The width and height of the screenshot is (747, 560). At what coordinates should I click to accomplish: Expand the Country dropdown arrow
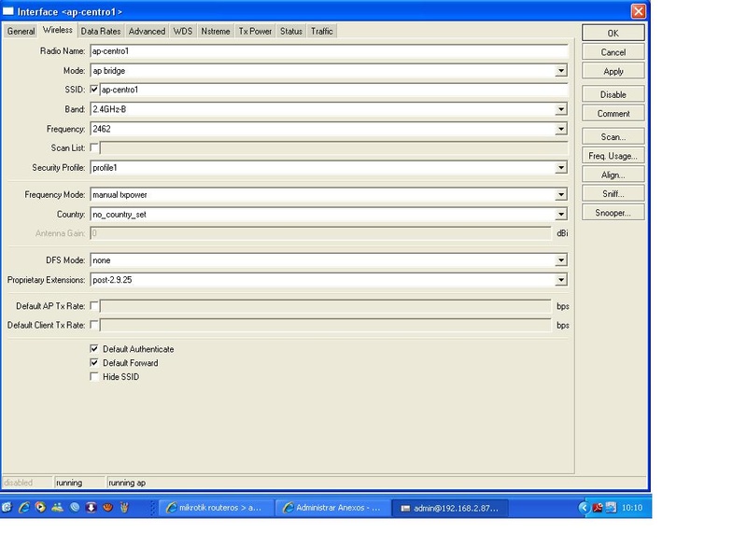[561, 215]
